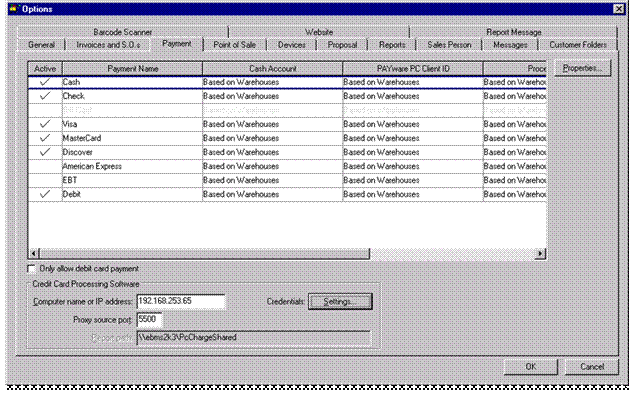
Task: Click the Properties button
Action: 582,68
